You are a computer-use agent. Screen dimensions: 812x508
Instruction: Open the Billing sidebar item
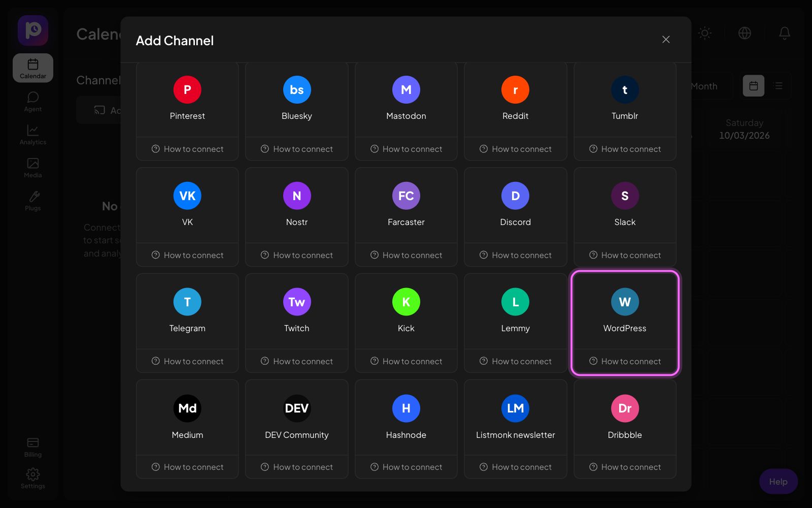pyautogui.click(x=33, y=448)
